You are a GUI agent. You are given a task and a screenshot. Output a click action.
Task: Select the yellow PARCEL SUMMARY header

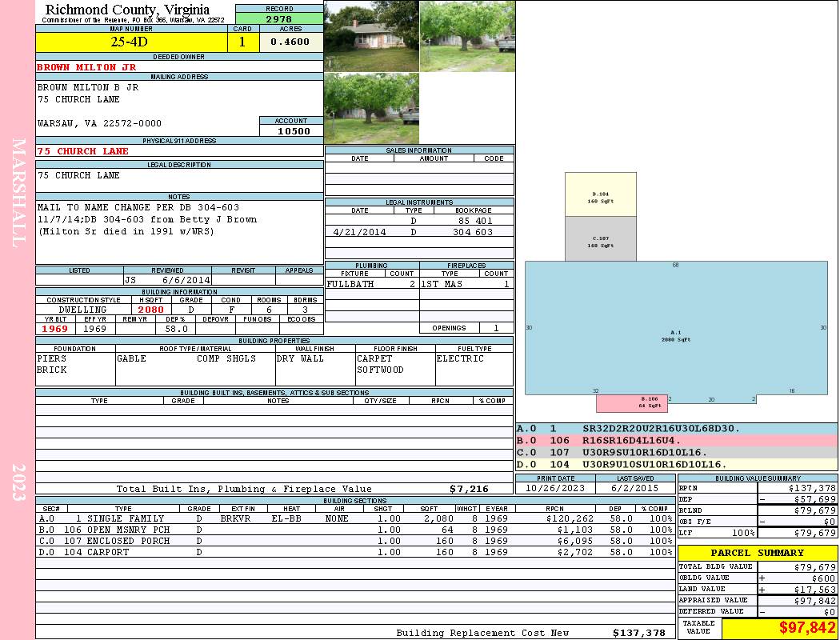tap(758, 553)
